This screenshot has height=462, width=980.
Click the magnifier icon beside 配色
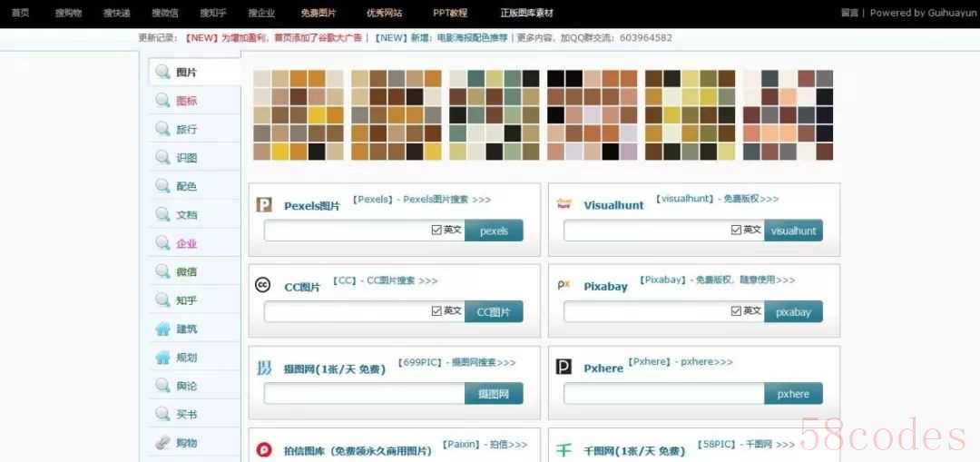[x=162, y=186]
